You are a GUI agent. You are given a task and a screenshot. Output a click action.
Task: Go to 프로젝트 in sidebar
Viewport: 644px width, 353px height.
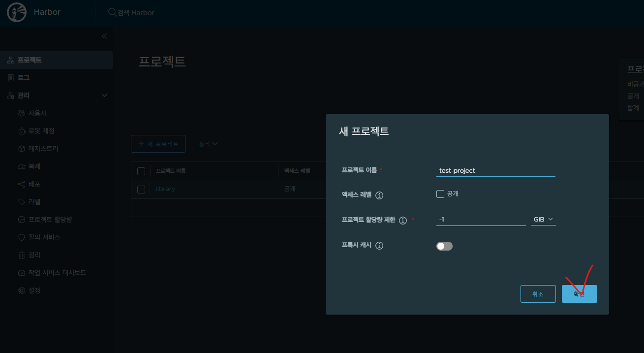30,60
